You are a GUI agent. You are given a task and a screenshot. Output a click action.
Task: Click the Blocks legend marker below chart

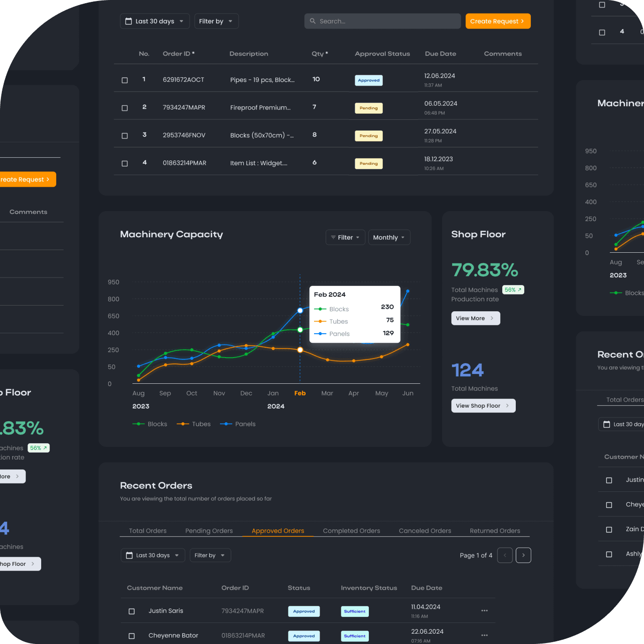click(x=139, y=424)
